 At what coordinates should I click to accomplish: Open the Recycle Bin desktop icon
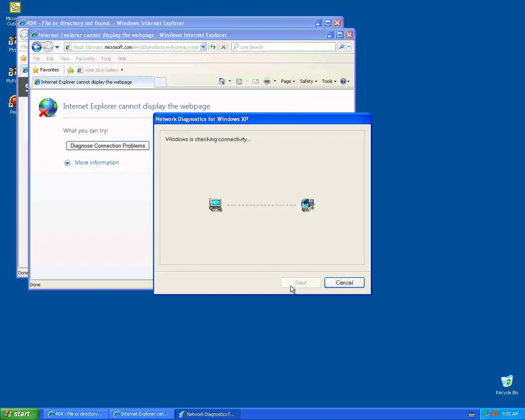tap(507, 385)
